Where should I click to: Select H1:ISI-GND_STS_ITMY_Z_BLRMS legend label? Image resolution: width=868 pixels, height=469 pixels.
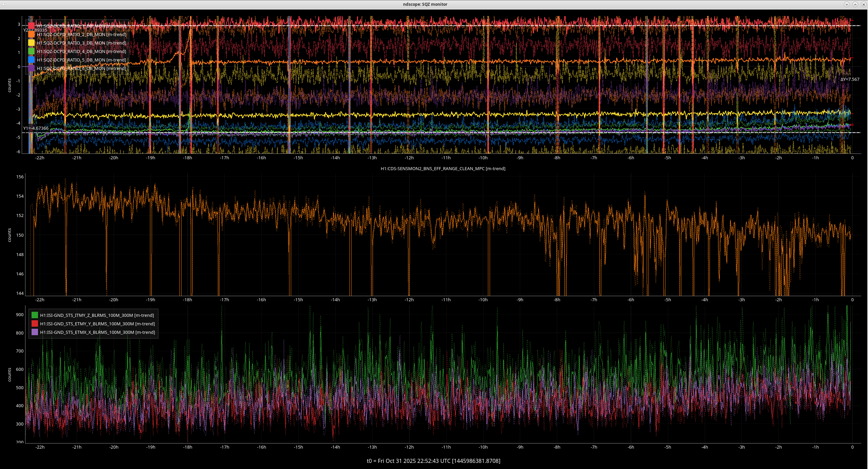97,315
